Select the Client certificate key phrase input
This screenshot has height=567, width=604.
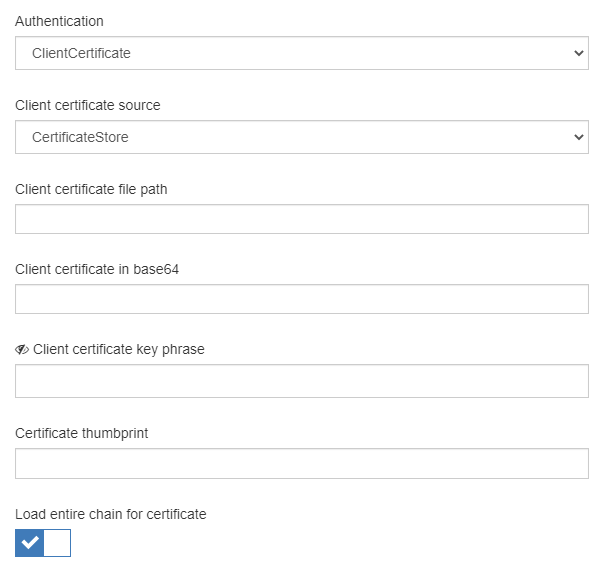[x=301, y=381]
